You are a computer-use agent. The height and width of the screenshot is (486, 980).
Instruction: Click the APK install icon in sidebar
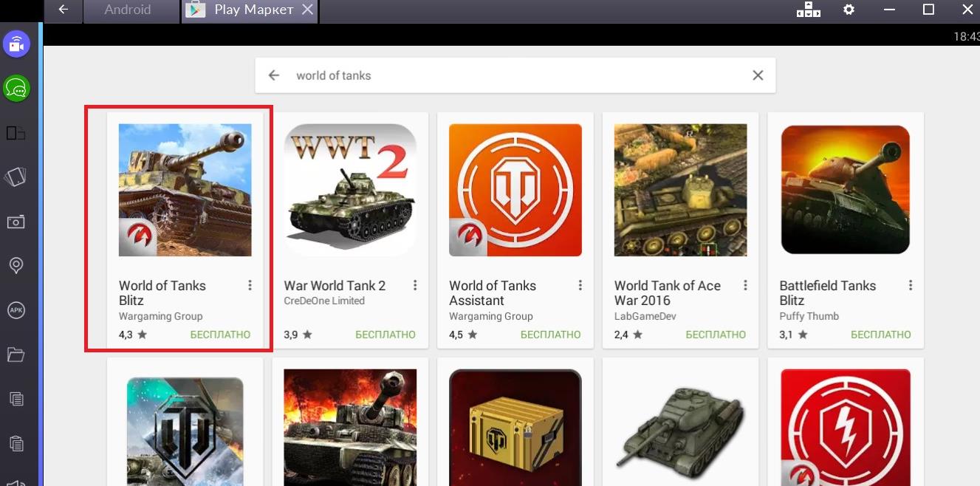tap(16, 310)
